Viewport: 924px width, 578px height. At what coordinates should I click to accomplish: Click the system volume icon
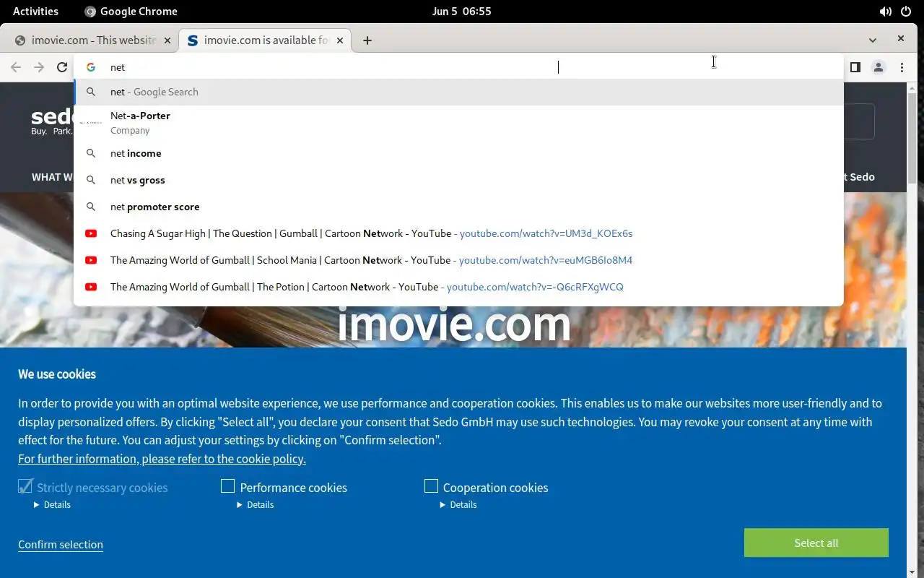(x=885, y=12)
